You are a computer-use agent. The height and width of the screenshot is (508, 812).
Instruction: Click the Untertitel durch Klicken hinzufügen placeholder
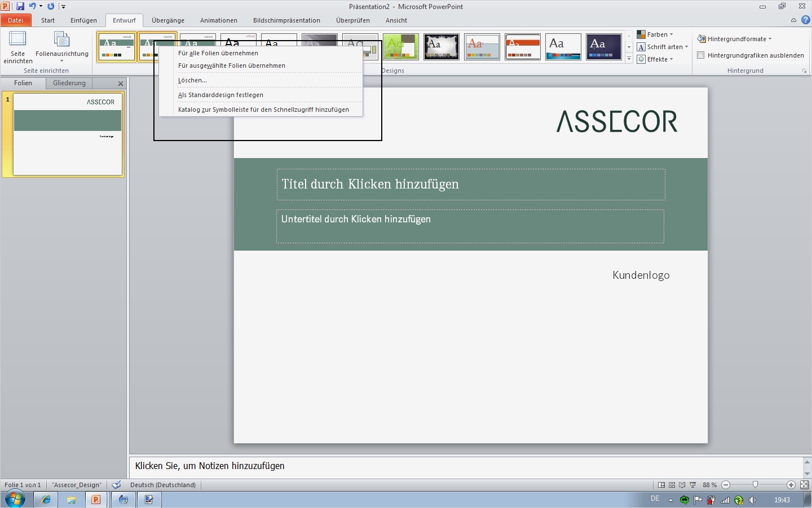pyautogui.click(x=470, y=226)
